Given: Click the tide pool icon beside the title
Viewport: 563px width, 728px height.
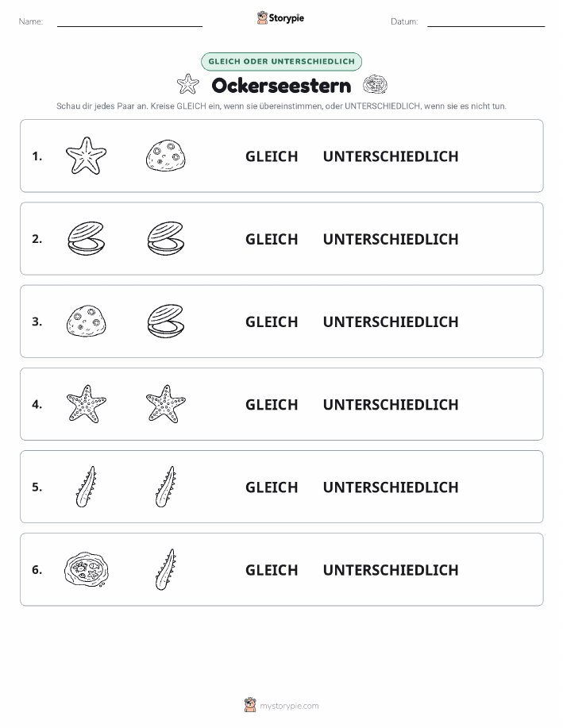Looking at the screenshot, I should [376, 85].
